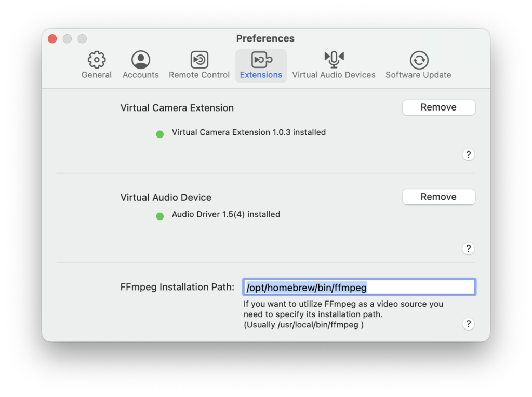Open the General gear preferences tab
This screenshot has height=397, width=532.
coord(97,65)
